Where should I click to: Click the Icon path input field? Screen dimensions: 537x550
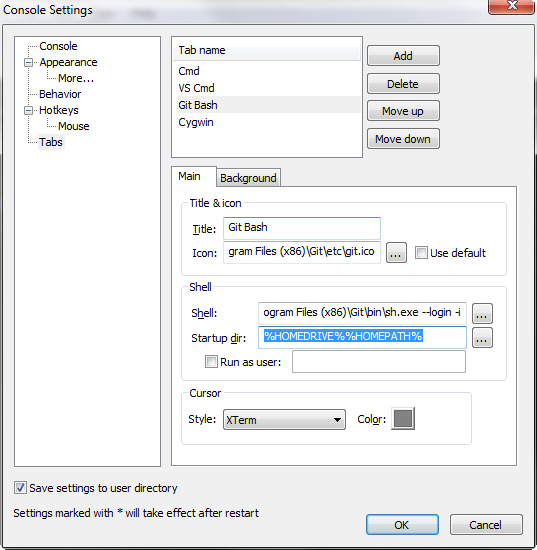click(x=302, y=252)
